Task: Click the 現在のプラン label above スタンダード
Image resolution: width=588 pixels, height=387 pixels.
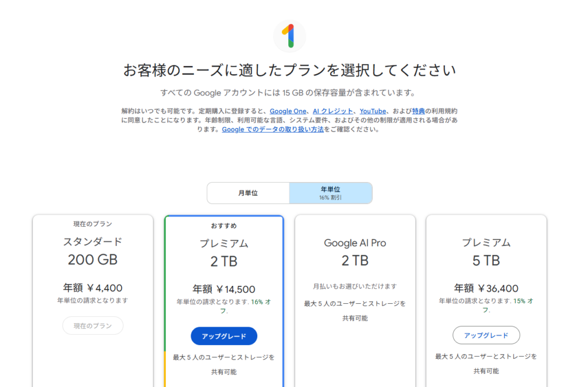Action: point(92,224)
